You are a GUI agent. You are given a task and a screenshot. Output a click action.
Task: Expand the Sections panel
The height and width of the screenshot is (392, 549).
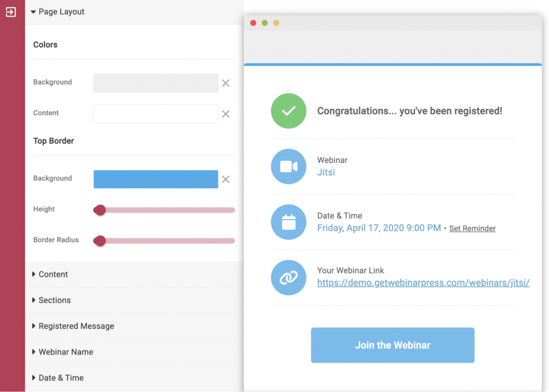tap(54, 300)
